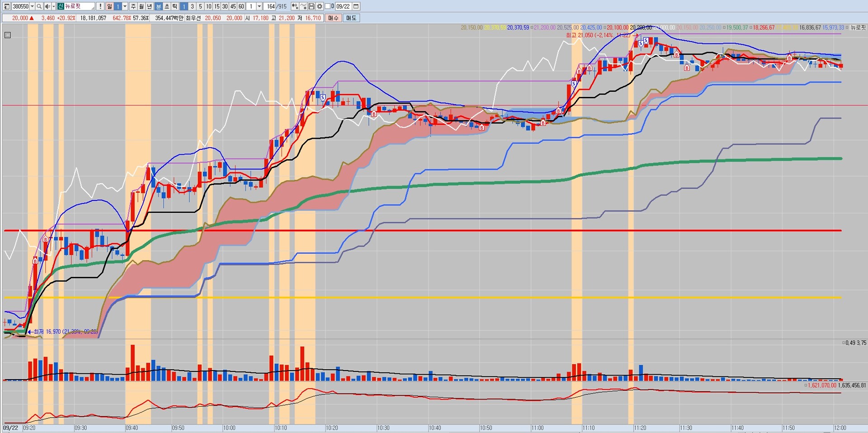868x433 pixels.
Task: Choose the 30-minute interval
Action: click(225, 6)
